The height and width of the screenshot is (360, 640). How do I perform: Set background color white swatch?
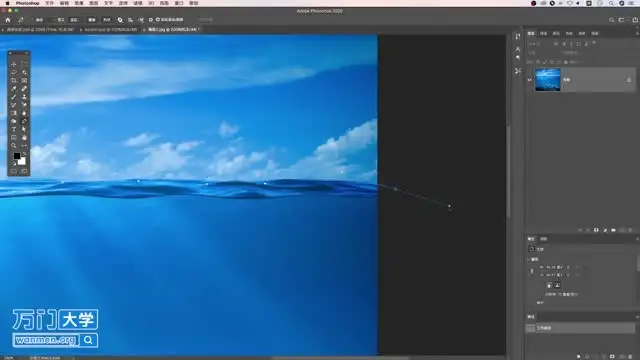click(23, 162)
